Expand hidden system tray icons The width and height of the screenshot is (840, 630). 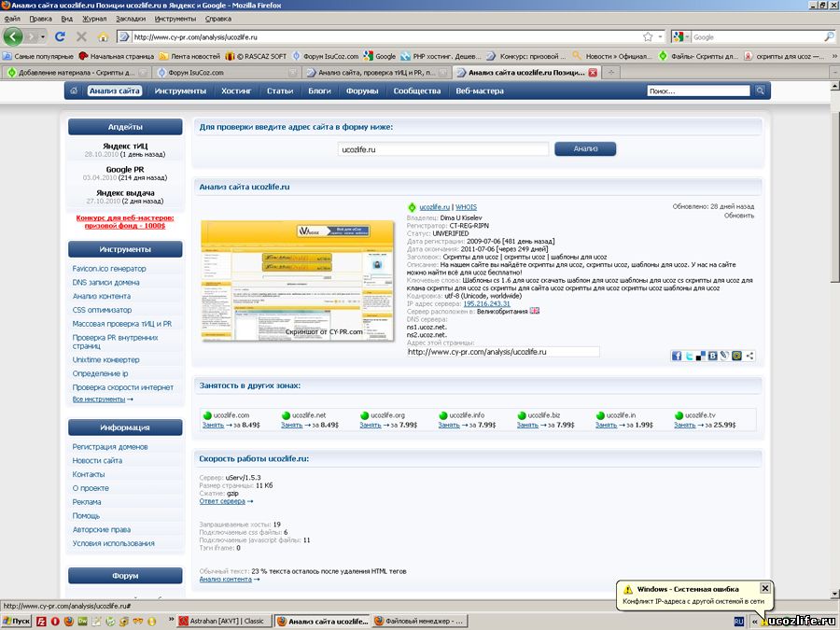tap(755, 622)
